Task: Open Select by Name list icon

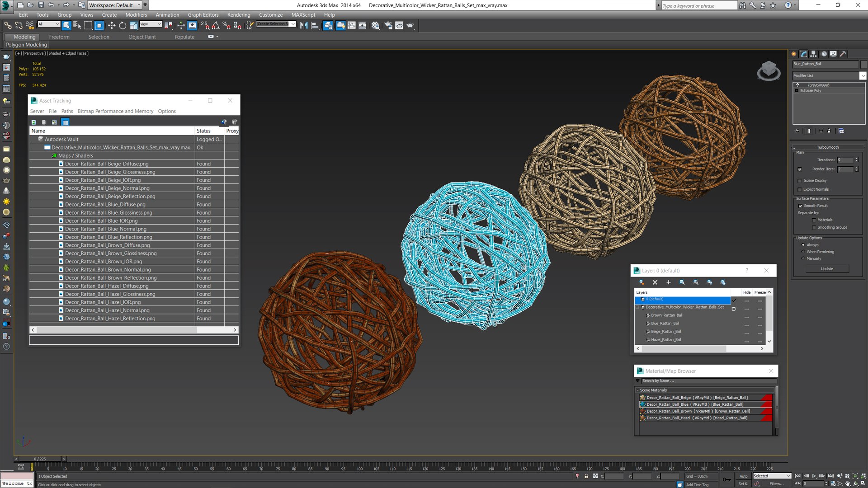Action: (x=77, y=25)
